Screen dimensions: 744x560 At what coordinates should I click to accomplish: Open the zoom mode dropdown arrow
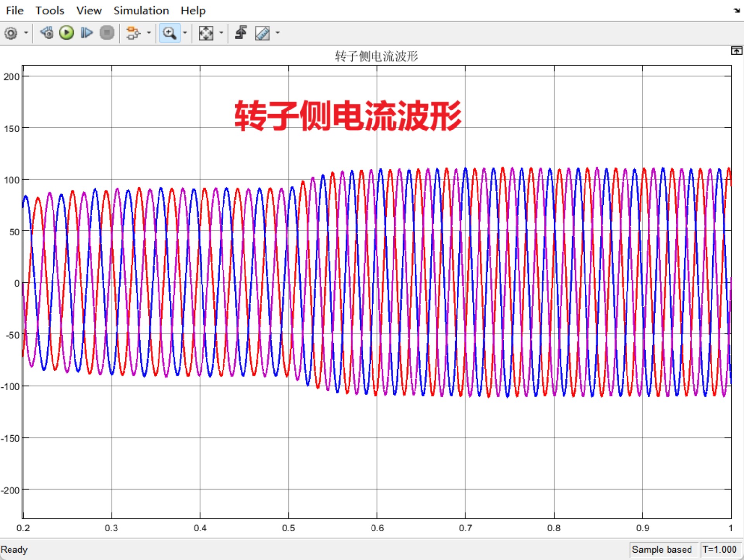[185, 33]
